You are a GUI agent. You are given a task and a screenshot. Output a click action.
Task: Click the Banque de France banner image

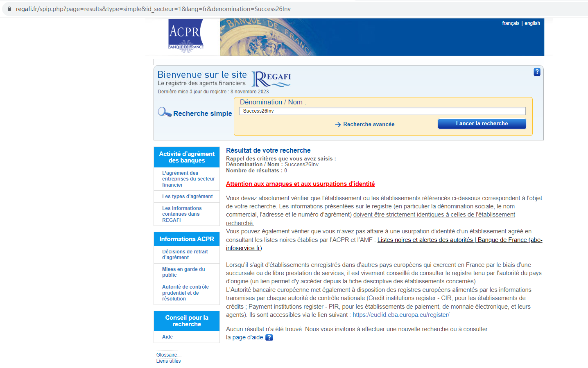pyautogui.click(x=382, y=37)
